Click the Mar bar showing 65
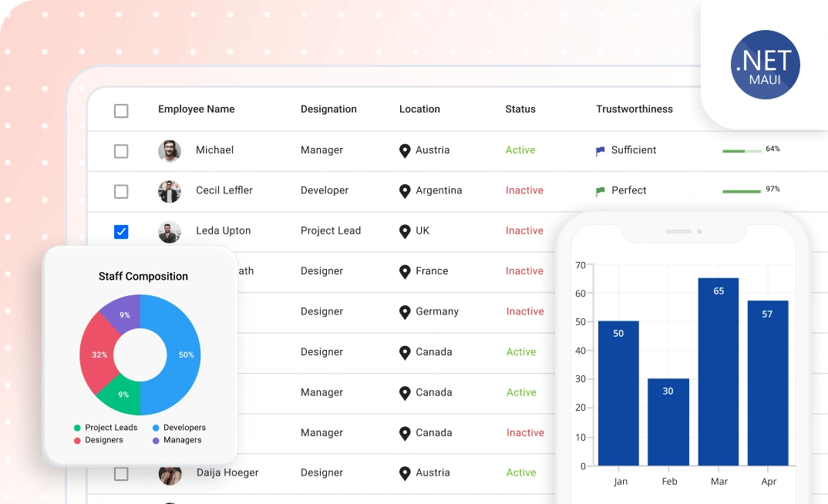 click(x=719, y=371)
